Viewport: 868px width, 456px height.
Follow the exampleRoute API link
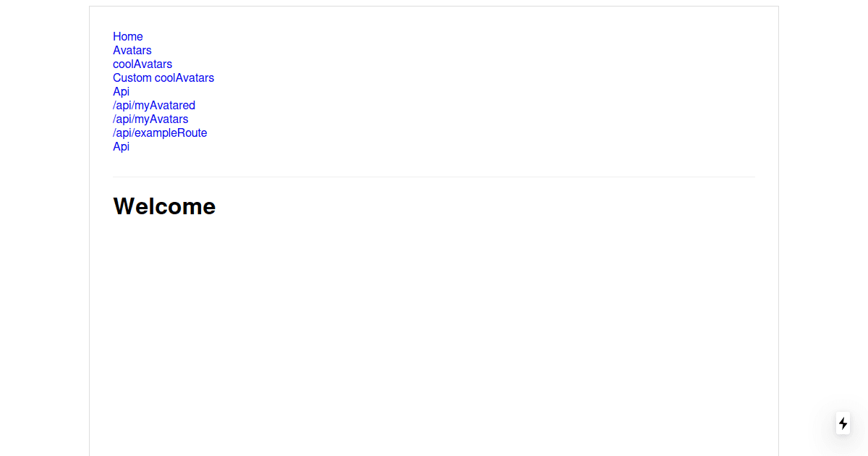coord(160,133)
